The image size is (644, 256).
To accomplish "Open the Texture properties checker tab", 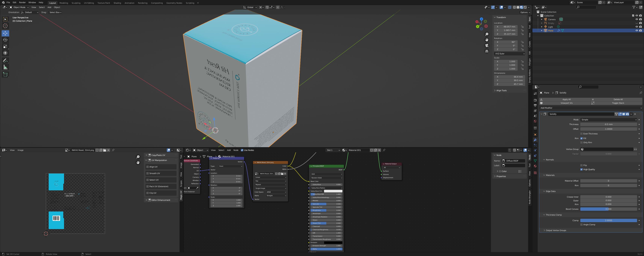I will (x=535, y=173).
